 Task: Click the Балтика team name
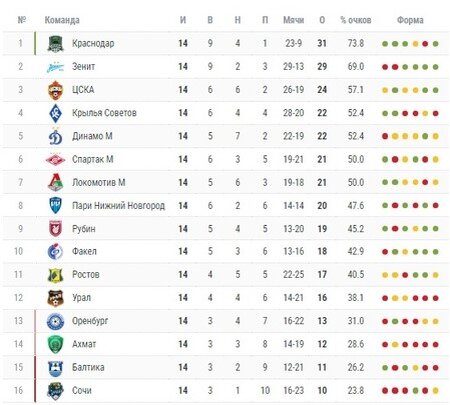[88, 367]
